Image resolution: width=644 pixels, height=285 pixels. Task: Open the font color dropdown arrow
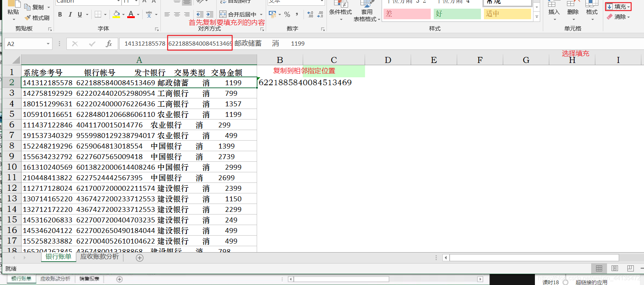[138, 15]
